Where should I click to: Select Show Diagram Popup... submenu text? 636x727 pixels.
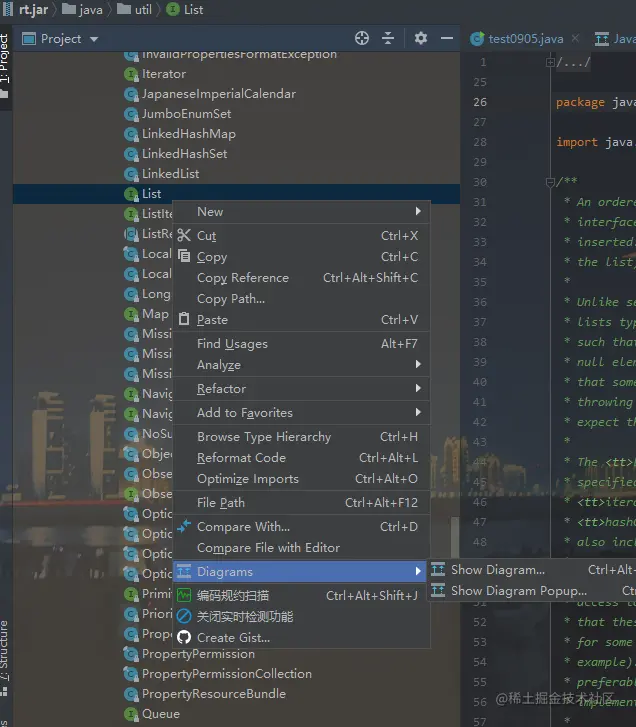pos(519,591)
